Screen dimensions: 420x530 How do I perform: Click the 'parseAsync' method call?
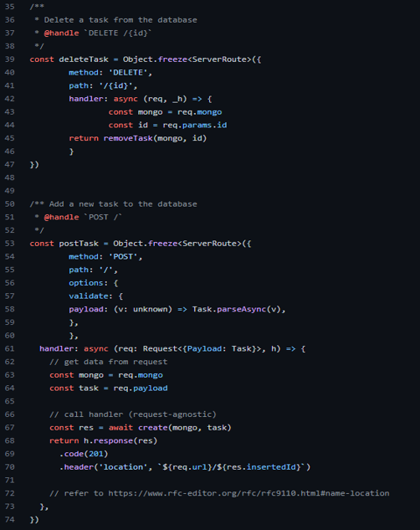(242, 309)
